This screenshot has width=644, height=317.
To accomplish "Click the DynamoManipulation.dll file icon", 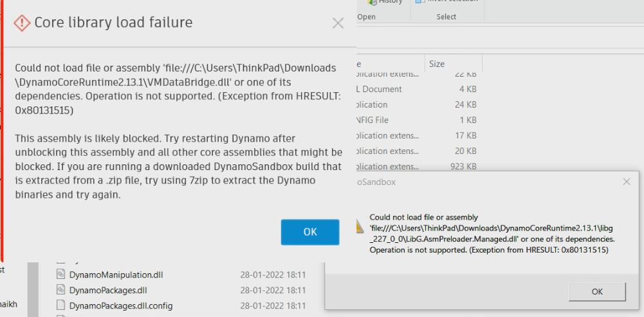I will click(x=60, y=274).
